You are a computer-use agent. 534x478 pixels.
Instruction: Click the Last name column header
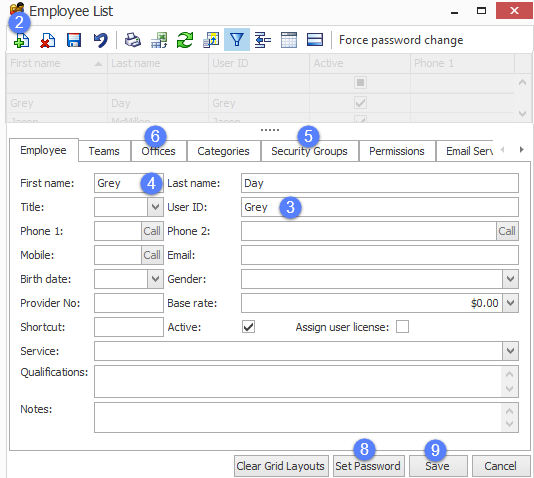pyautogui.click(x=158, y=63)
